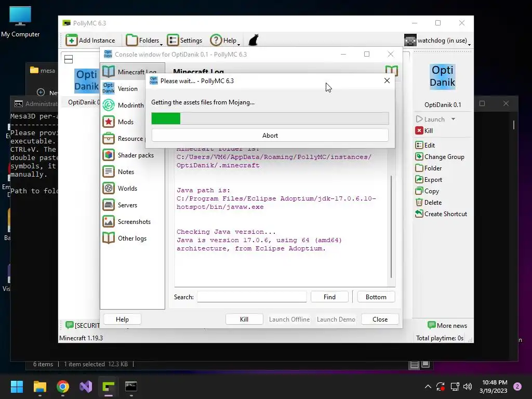Open the Folders dropdown menu

pyautogui.click(x=144, y=41)
